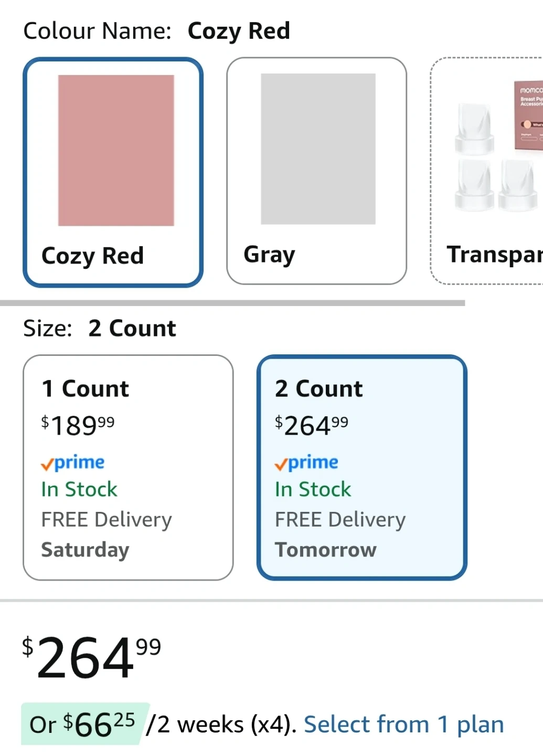Viewport: 543px width, 756px height.
Task: Select the Gray colour swatch
Action: 318,149
